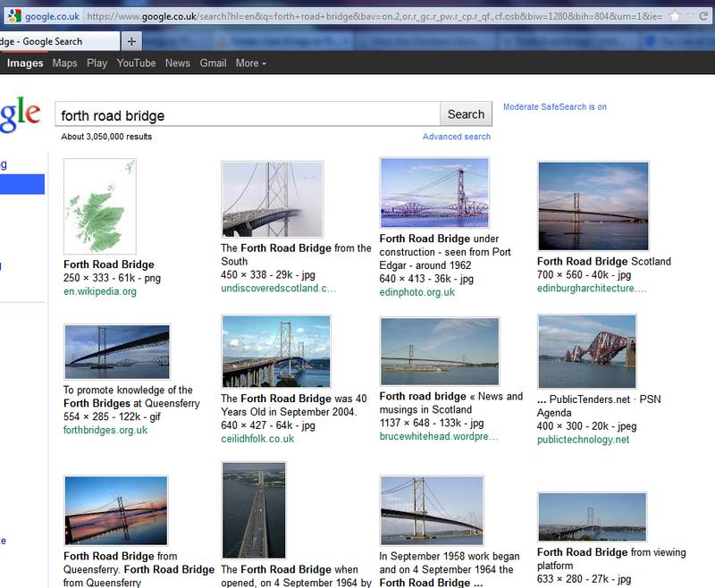Bookmark this page with the star icon
This screenshot has width=715, height=588.
point(675,16)
